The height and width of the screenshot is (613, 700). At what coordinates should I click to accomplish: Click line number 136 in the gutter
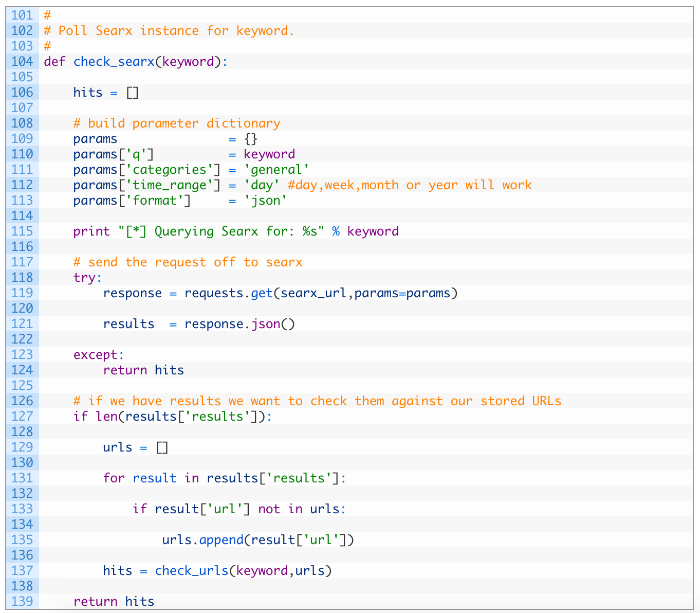click(22, 555)
